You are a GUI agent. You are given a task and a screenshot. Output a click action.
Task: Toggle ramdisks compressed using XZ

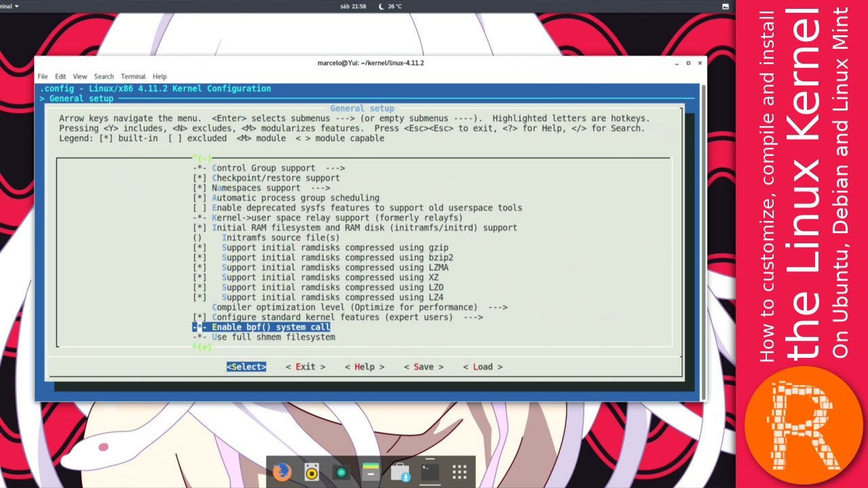pyautogui.click(x=315, y=277)
